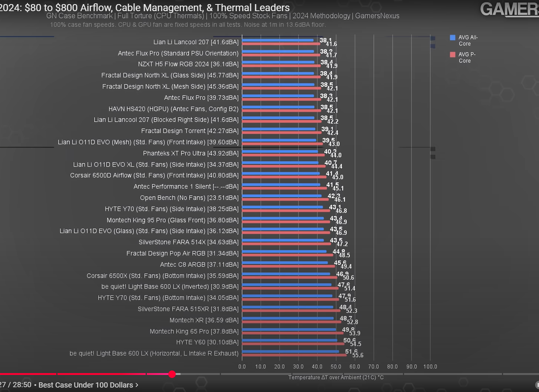Select the 'Open Bench (No Fans)' label
Image resolution: width=539 pixels, height=392 pixels.
click(x=189, y=198)
